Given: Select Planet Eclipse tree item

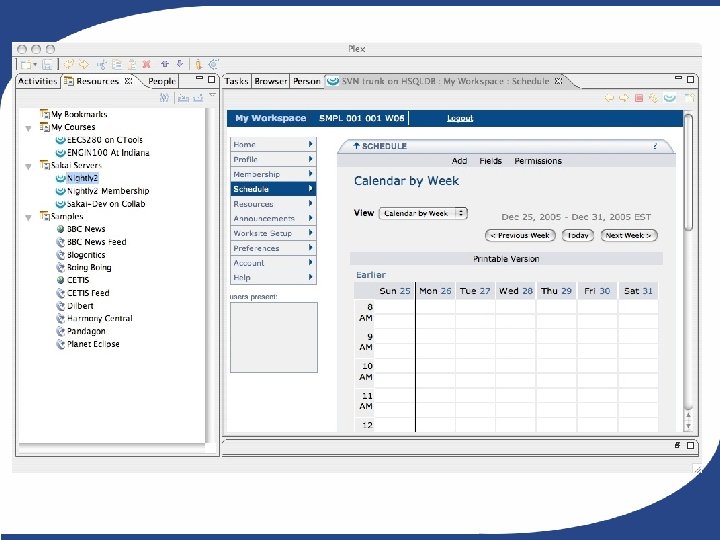Looking at the screenshot, I should coord(88,344).
